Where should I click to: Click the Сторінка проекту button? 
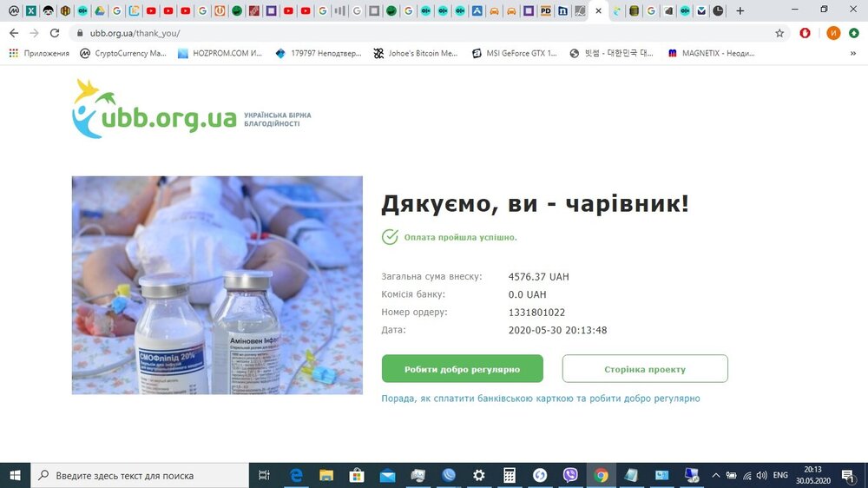(x=645, y=369)
